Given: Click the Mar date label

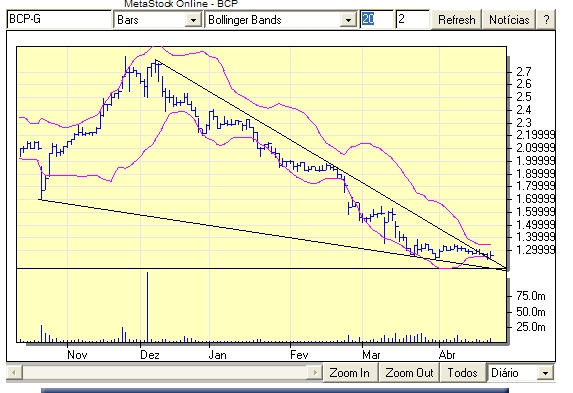Looking at the screenshot, I should pyautogui.click(x=371, y=355).
